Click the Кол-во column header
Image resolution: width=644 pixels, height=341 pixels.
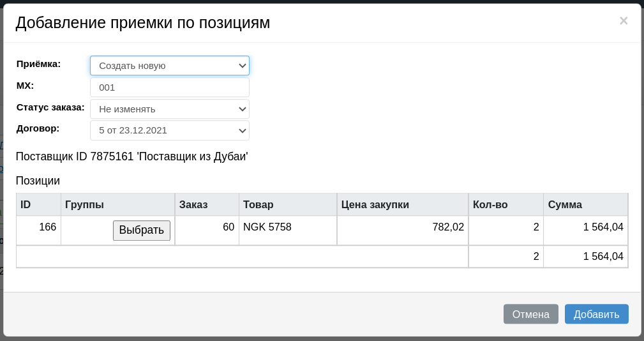tap(506, 204)
